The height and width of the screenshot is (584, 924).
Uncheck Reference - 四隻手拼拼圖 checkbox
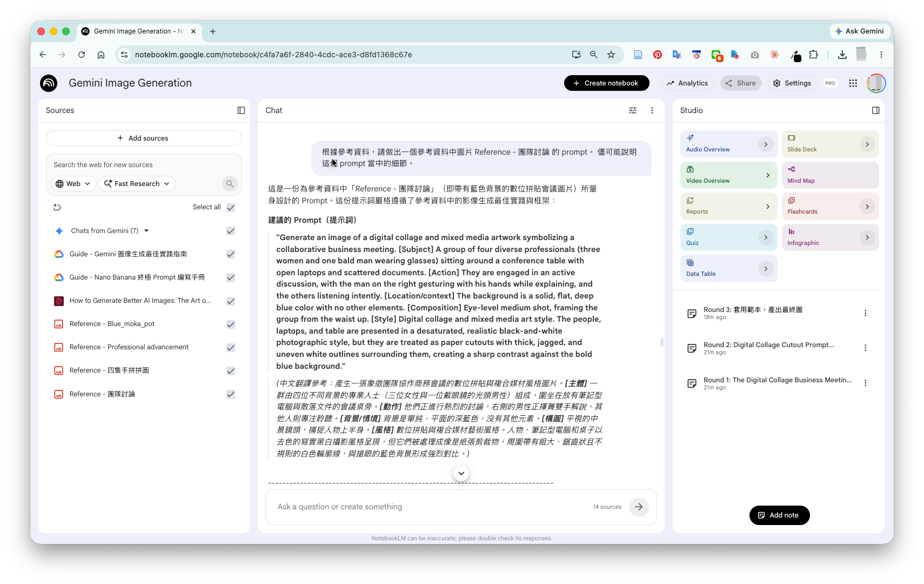click(231, 371)
